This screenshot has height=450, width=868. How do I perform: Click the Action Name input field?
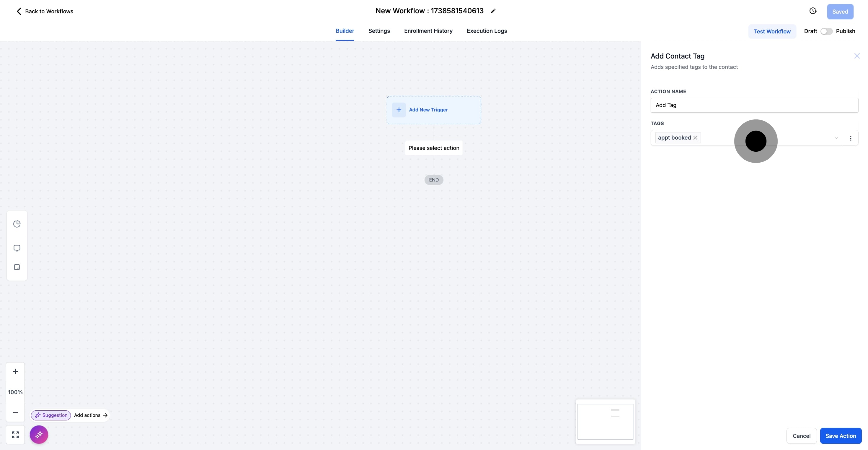pos(754,105)
